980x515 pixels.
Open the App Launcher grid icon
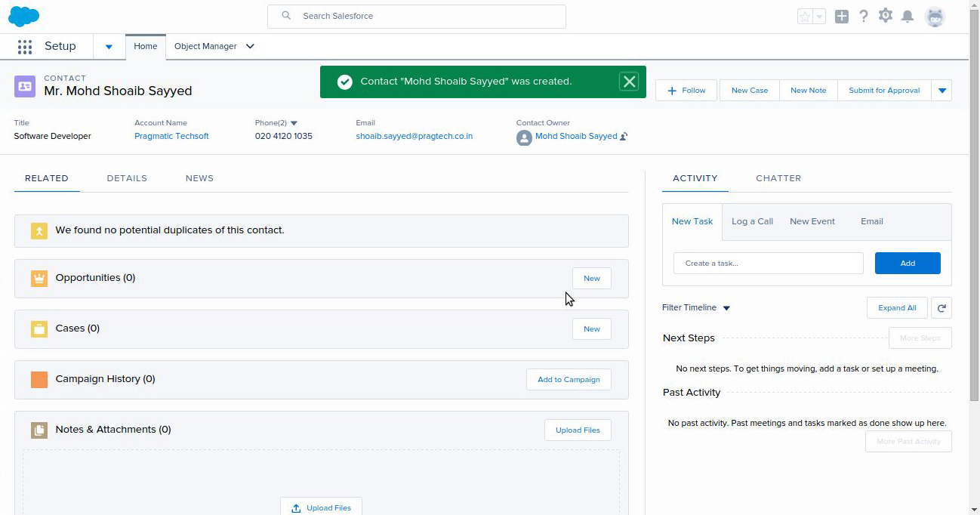pyautogui.click(x=24, y=47)
